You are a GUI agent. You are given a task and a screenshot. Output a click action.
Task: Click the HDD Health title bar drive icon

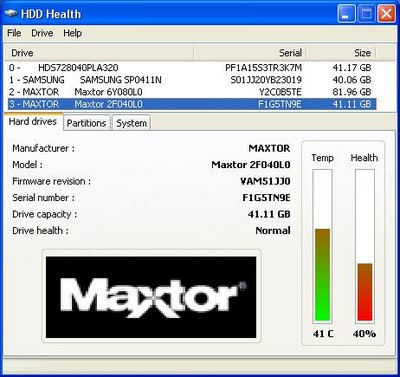[11, 14]
